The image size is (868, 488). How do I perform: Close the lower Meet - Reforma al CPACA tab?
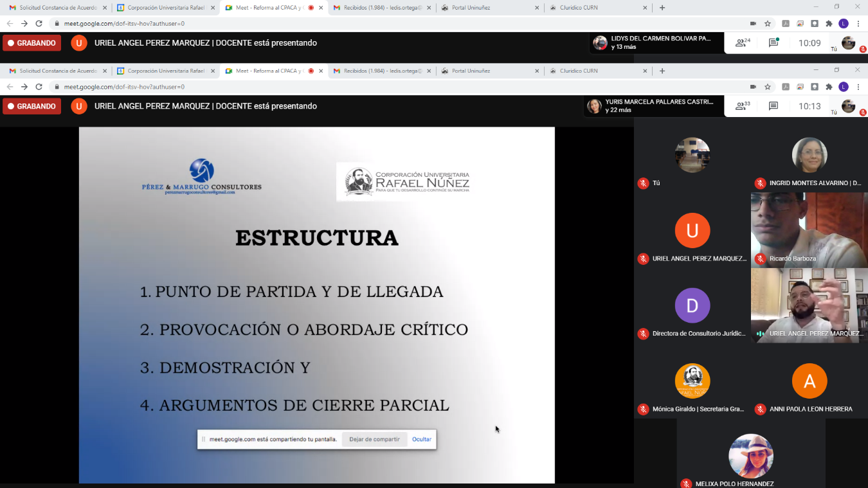[321, 71]
